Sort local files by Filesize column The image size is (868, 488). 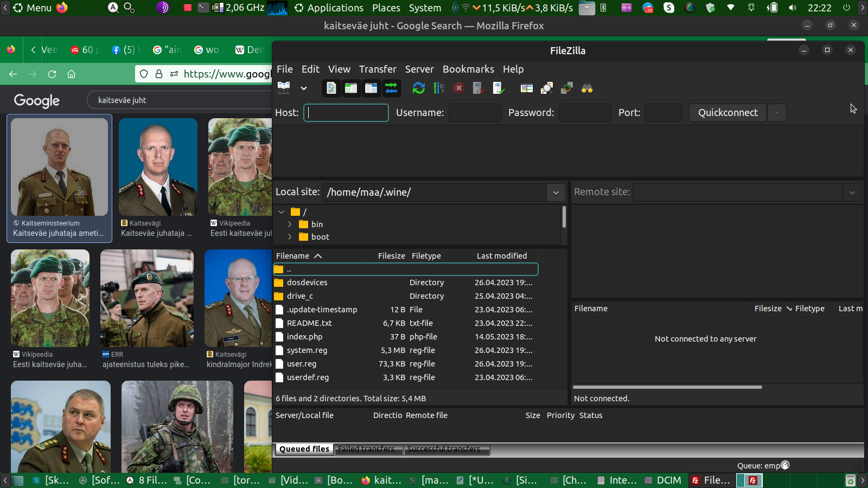pos(391,256)
